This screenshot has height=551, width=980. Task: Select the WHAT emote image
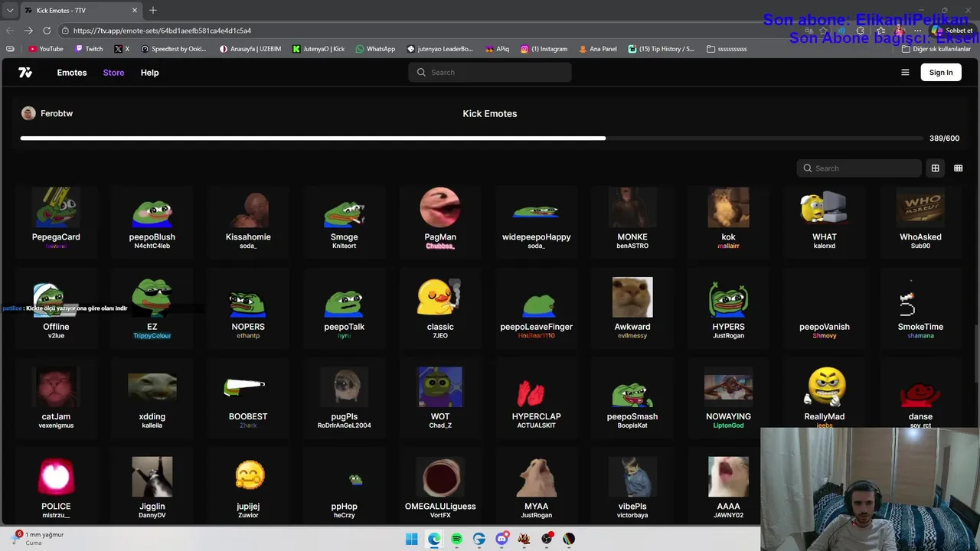825,207
